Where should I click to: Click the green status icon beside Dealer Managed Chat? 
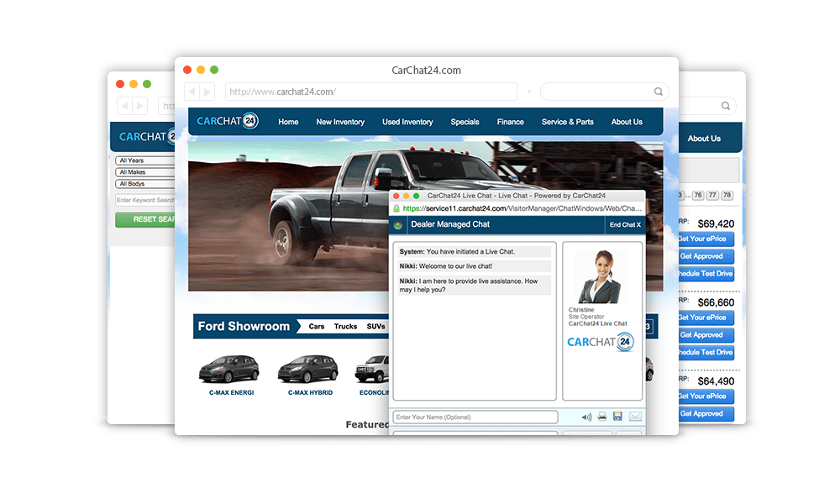(398, 225)
